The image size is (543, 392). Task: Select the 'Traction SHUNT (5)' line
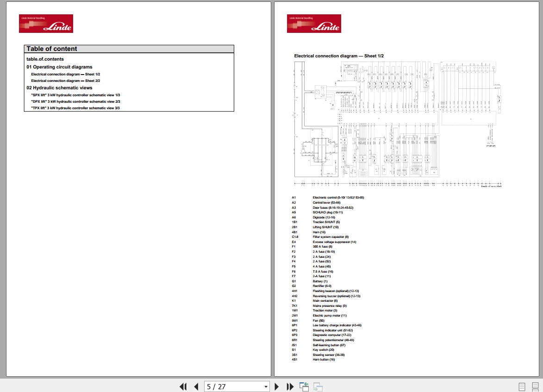pyautogui.click(x=326, y=222)
